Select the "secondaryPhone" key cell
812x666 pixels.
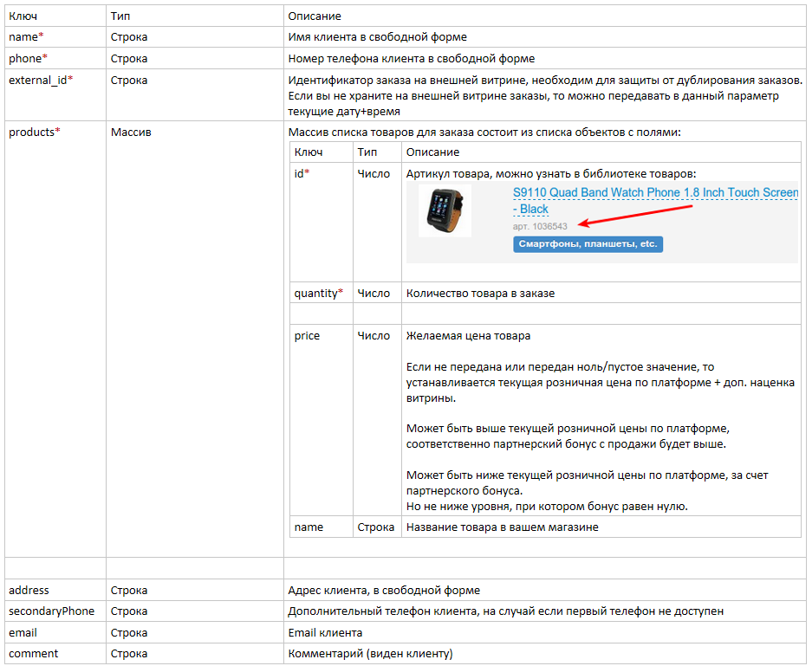pyautogui.click(x=51, y=611)
